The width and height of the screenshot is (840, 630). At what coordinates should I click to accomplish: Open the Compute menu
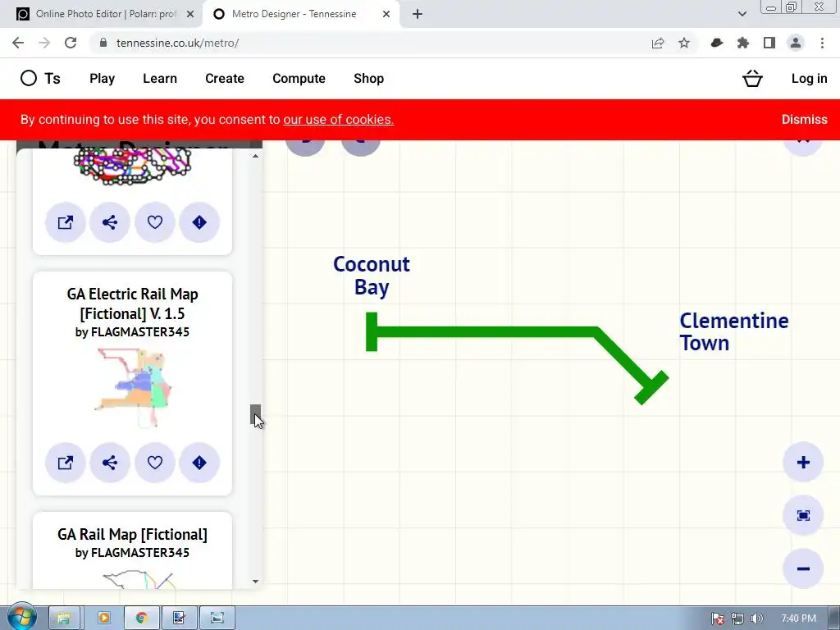click(299, 78)
